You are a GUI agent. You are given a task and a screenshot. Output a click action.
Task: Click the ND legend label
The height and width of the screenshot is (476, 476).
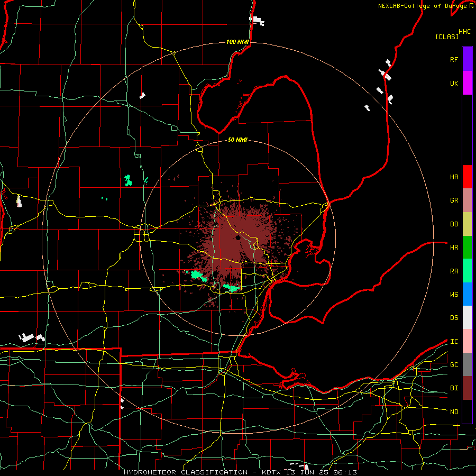454,412
